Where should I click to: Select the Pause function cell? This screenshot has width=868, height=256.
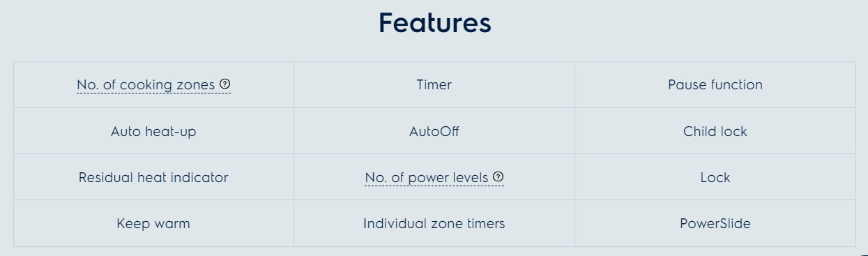(x=715, y=85)
